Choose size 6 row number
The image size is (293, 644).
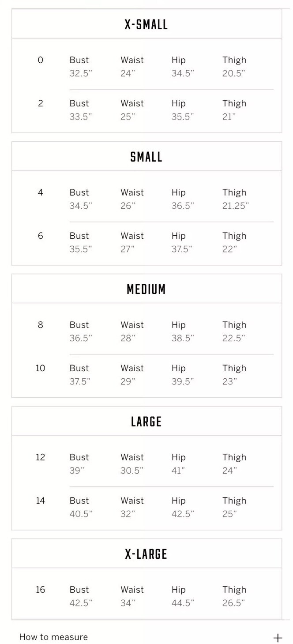pyautogui.click(x=41, y=236)
